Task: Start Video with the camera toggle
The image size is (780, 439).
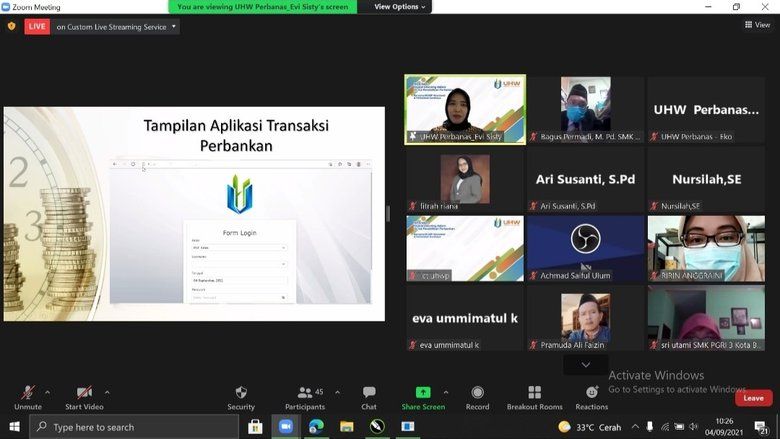Action: 86,397
